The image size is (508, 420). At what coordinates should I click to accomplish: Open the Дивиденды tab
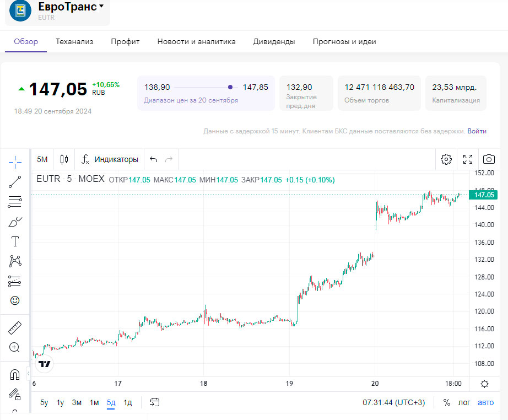click(x=274, y=41)
